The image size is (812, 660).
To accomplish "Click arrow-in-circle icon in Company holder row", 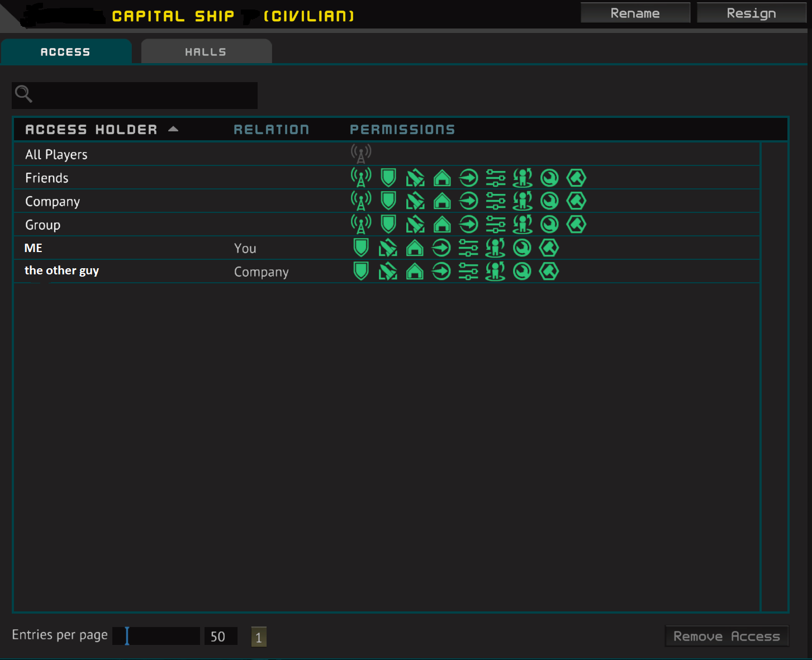I will pyautogui.click(x=469, y=201).
